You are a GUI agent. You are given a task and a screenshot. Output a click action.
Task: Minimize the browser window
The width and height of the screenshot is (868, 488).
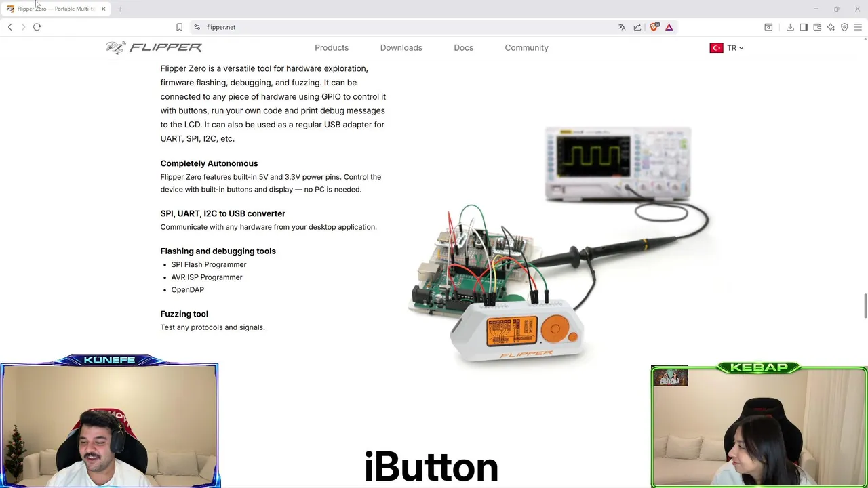click(x=816, y=9)
